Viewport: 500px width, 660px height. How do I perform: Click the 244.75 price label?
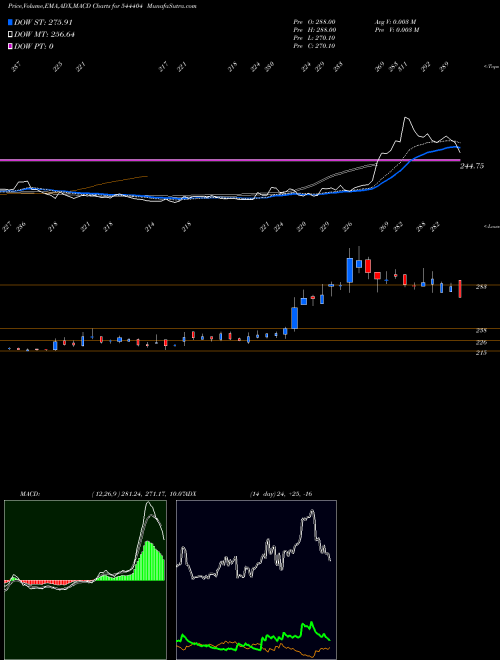click(472, 166)
